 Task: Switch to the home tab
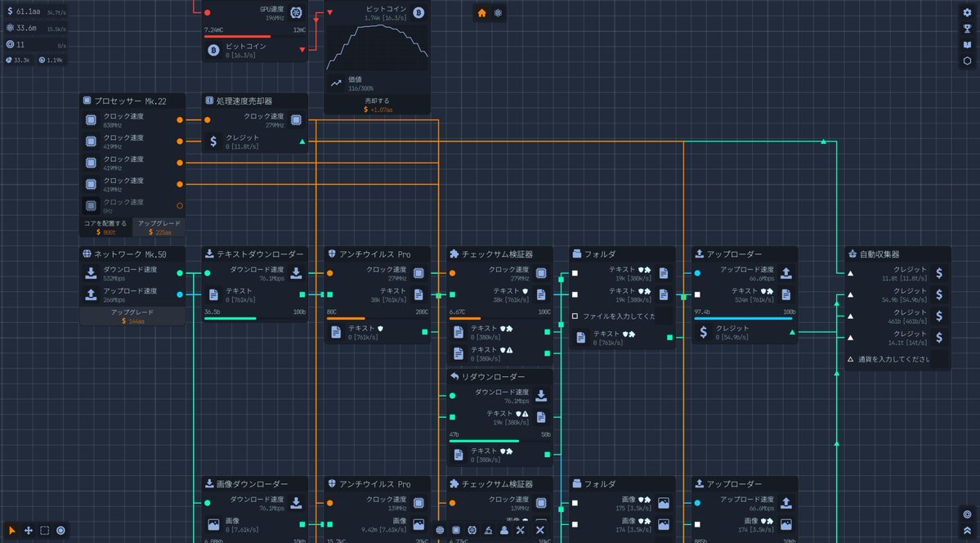(481, 12)
